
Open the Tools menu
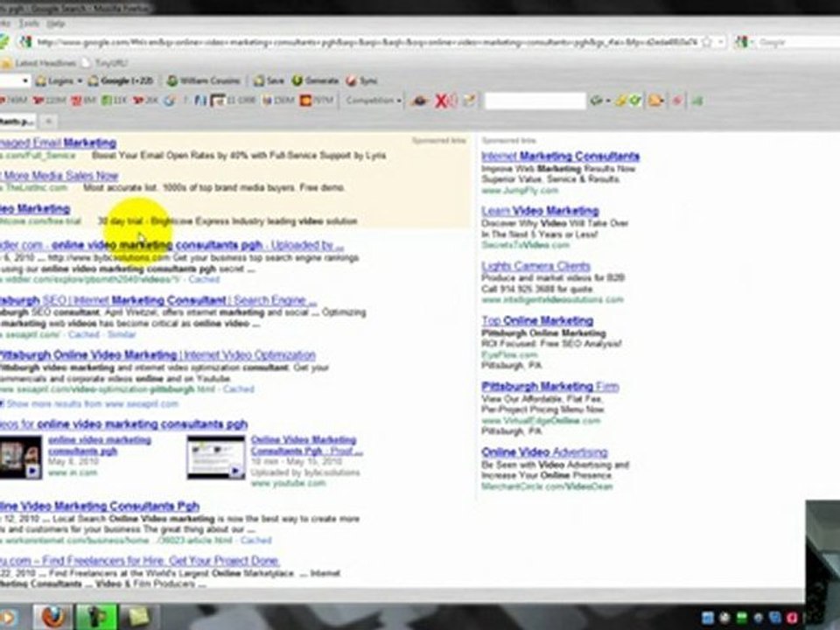point(28,23)
